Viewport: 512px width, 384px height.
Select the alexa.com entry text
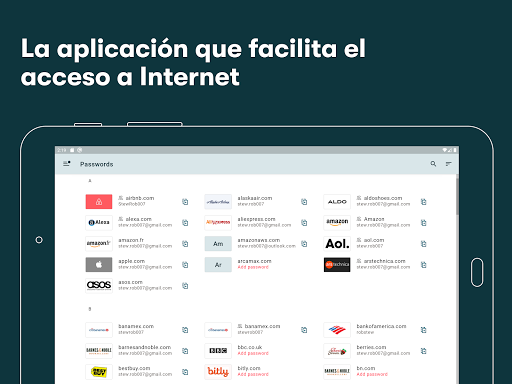click(x=145, y=222)
